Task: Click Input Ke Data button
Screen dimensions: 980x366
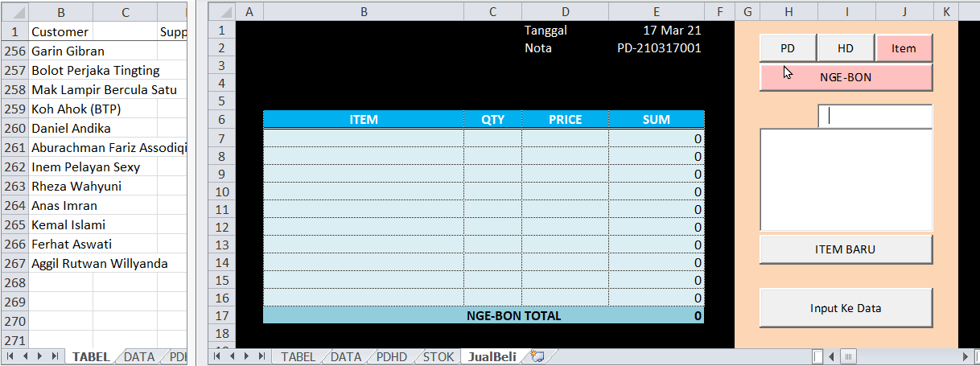Action: (x=846, y=308)
